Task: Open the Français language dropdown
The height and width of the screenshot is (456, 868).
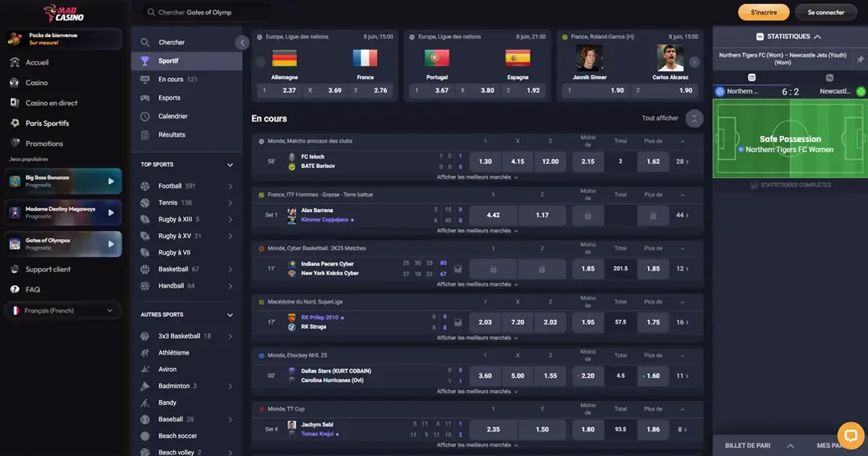Action: point(64,311)
